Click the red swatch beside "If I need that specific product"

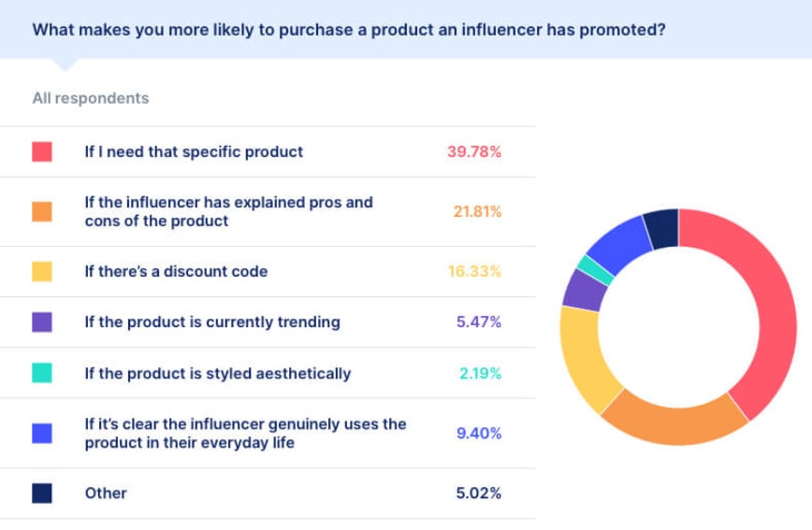point(42,151)
